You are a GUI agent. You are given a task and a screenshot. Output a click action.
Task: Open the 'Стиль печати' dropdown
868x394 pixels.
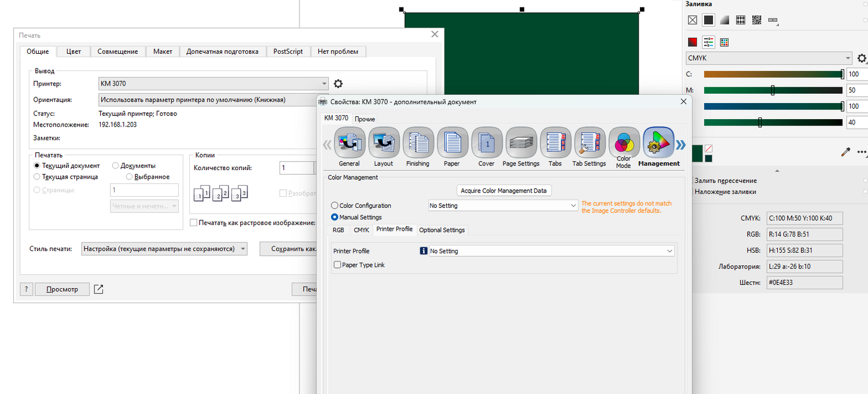(164, 249)
